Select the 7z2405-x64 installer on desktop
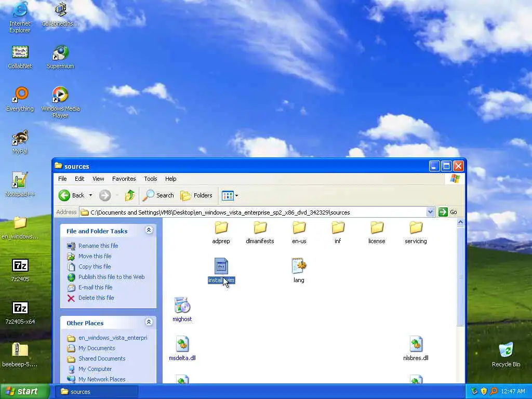This screenshot has height=399, width=532. point(20,312)
